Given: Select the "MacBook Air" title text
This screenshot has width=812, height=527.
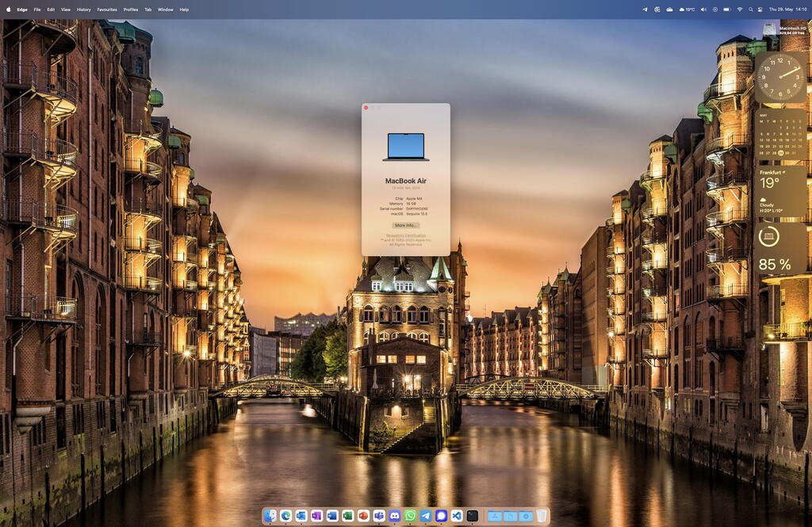Looking at the screenshot, I should click(x=406, y=181).
